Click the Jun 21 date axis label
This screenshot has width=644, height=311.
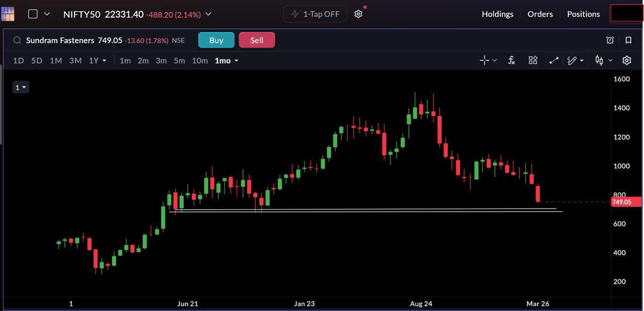(188, 303)
